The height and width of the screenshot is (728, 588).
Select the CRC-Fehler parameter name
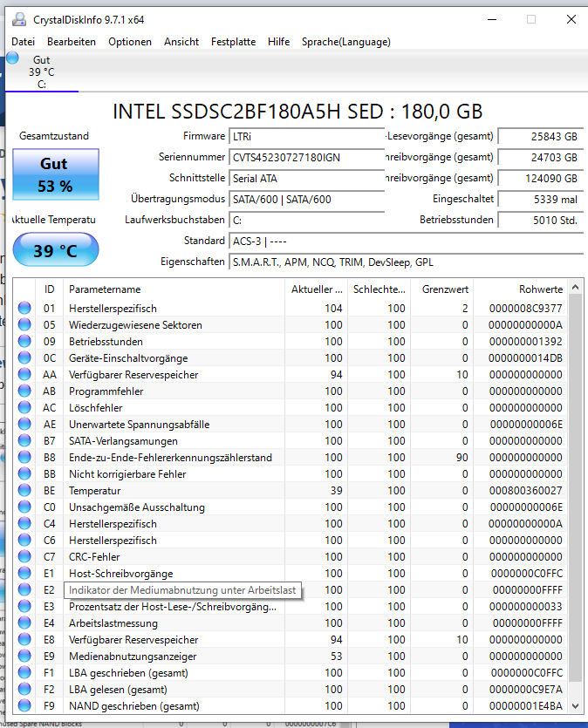[94, 556]
